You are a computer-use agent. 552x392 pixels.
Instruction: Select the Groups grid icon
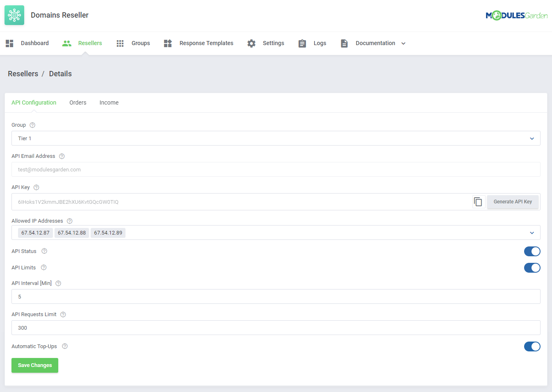coord(120,43)
